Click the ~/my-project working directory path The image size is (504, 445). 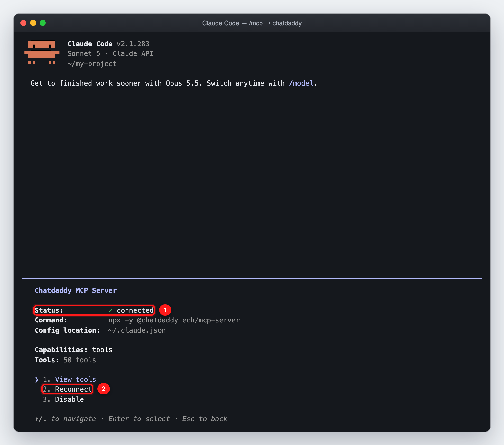click(x=92, y=64)
